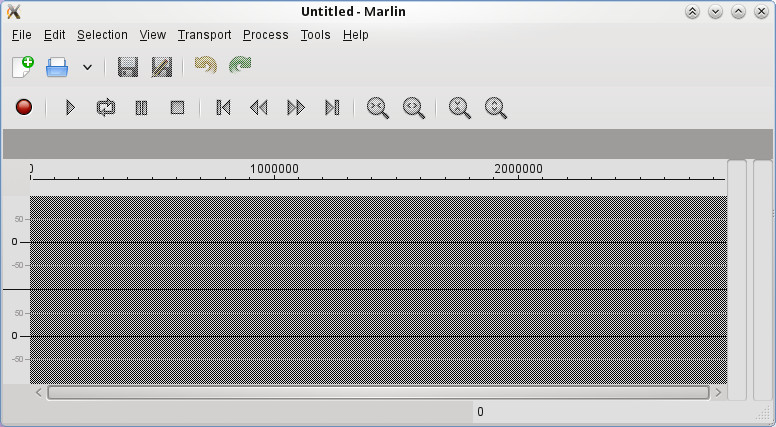Click the New document icon
The width and height of the screenshot is (776, 427).
tap(22, 67)
